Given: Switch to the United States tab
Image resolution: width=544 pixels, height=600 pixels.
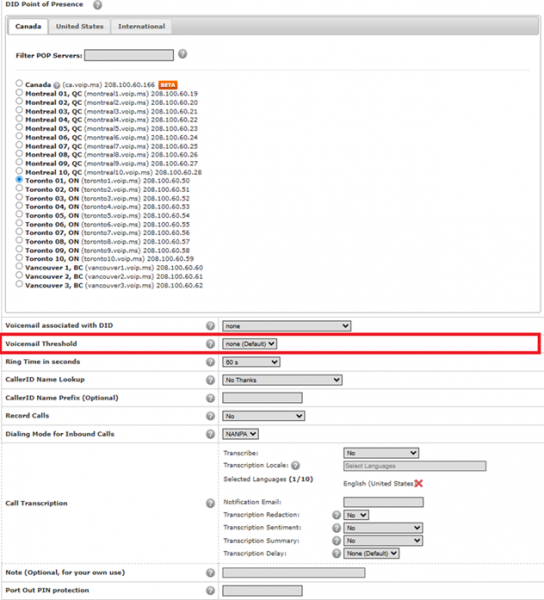Looking at the screenshot, I should tap(80, 26).
